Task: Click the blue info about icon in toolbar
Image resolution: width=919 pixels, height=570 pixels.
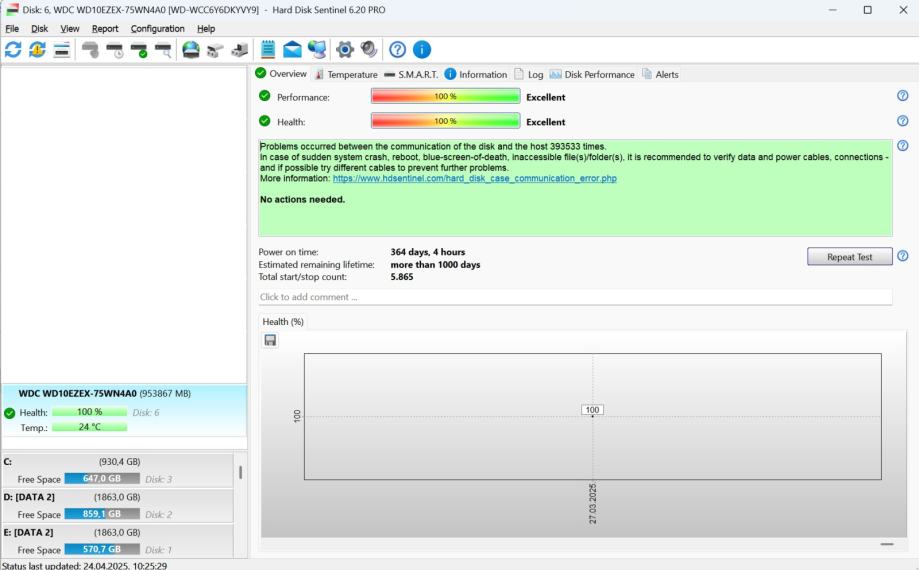Action: tap(422, 50)
